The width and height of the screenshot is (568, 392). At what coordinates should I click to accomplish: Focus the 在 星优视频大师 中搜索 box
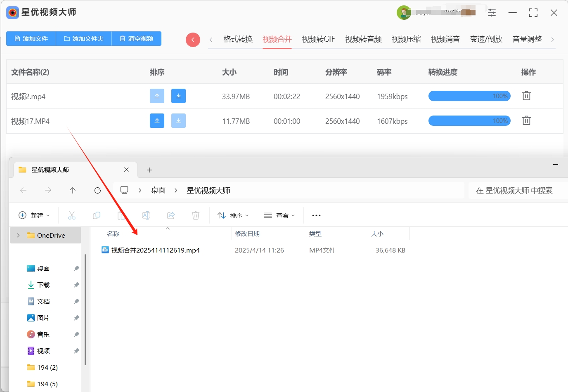pyautogui.click(x=518, y=190)
